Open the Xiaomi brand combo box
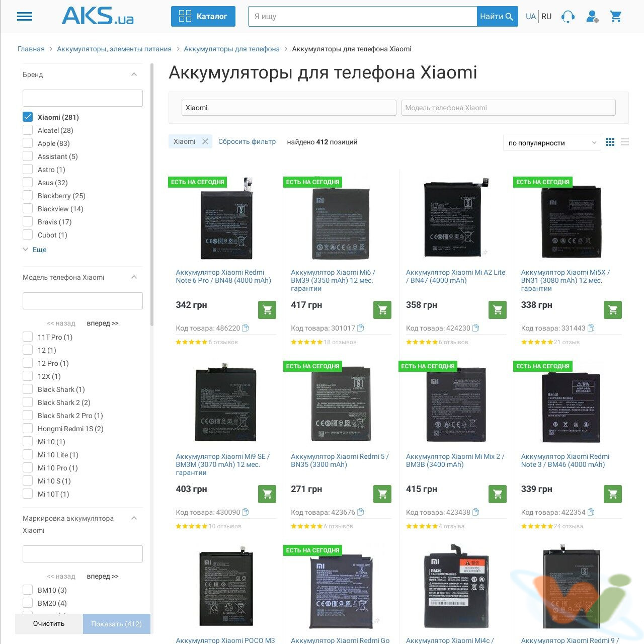Screen dimensions: 644x644 [289, 108]
